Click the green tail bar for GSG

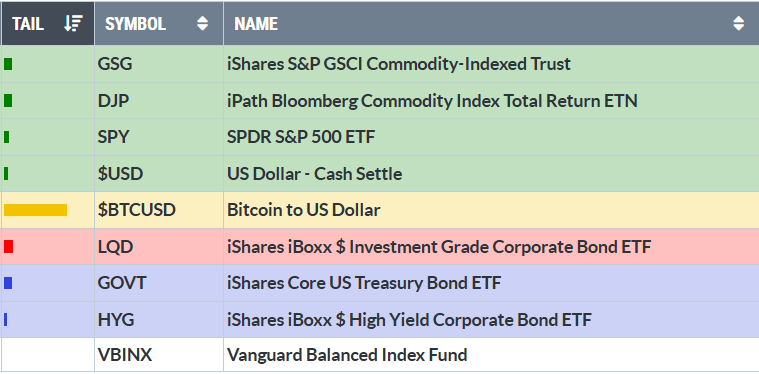pyautogui.click(x=8, y=64)
